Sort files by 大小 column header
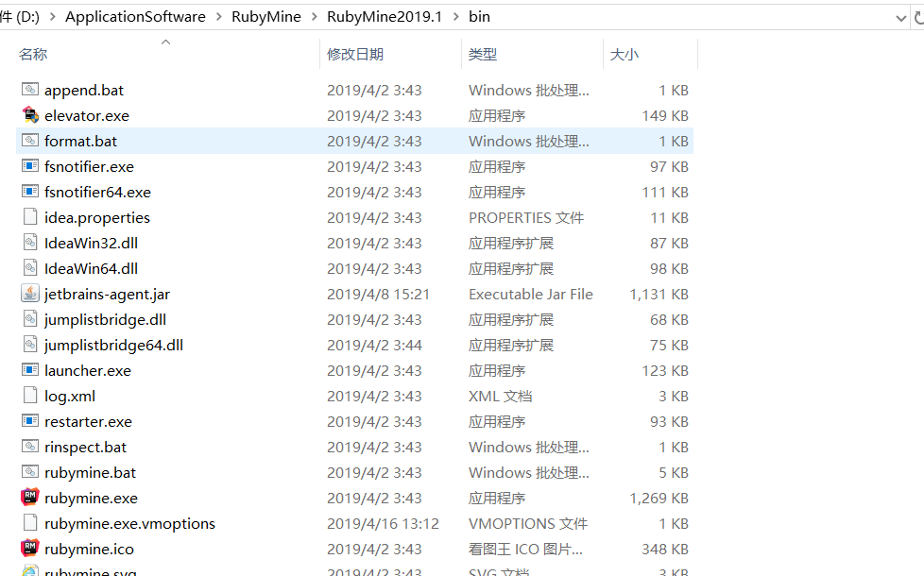 click(625, 54)
